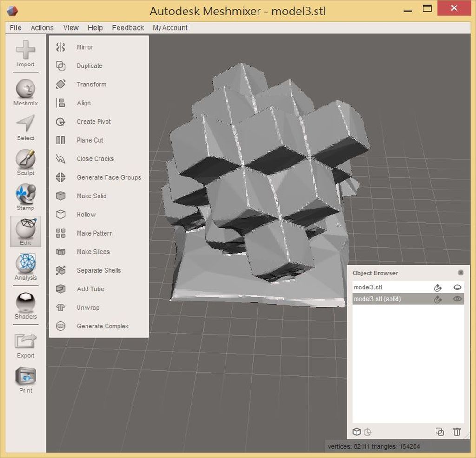Click the Mirror icon in Edit menu
Screen dimensions: 476x458
(60, 47)
